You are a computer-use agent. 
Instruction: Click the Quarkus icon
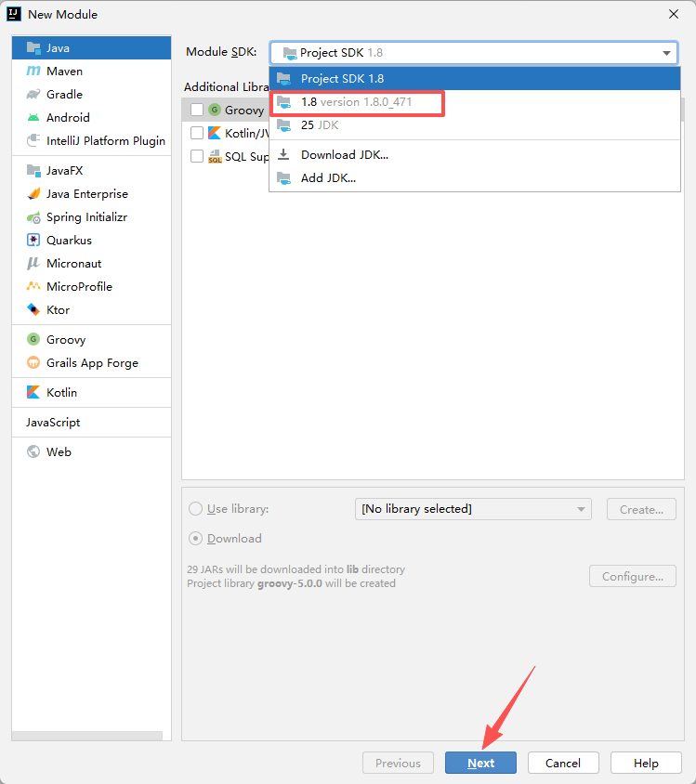click(33, 240)
